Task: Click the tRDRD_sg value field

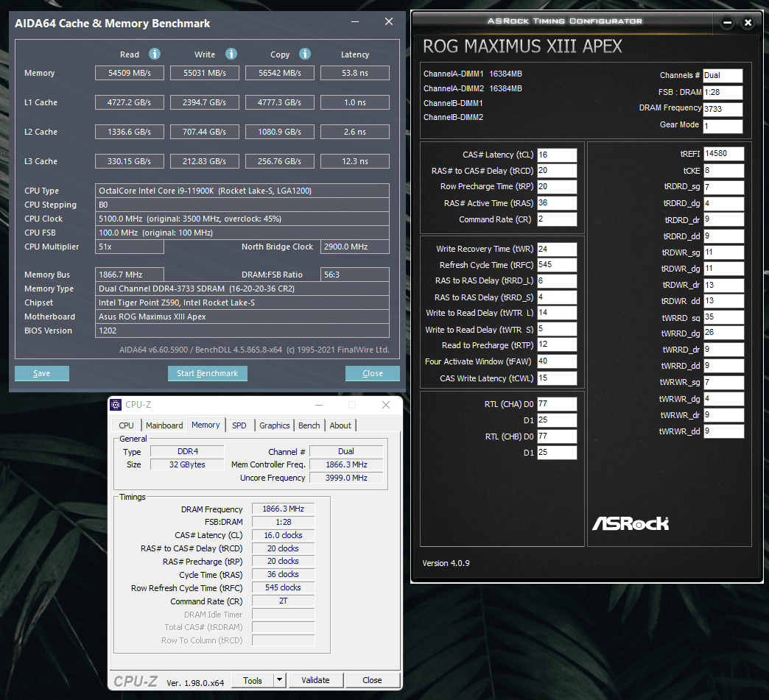Action: (x=724, y=187)
